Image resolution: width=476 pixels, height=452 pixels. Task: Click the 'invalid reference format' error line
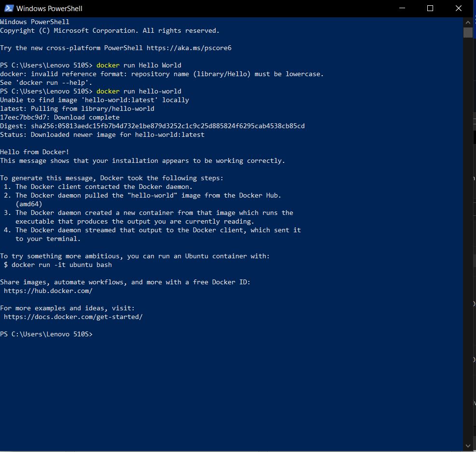[162, 74]
